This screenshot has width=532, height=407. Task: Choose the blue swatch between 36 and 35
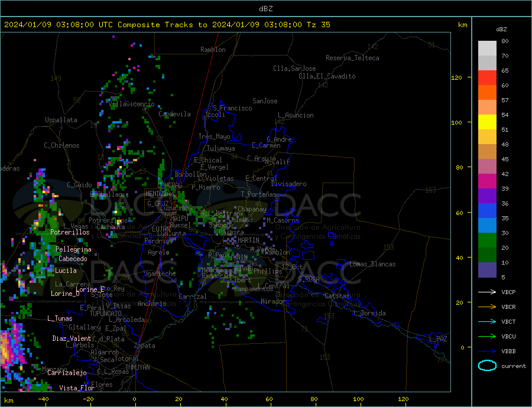point(487,211)
